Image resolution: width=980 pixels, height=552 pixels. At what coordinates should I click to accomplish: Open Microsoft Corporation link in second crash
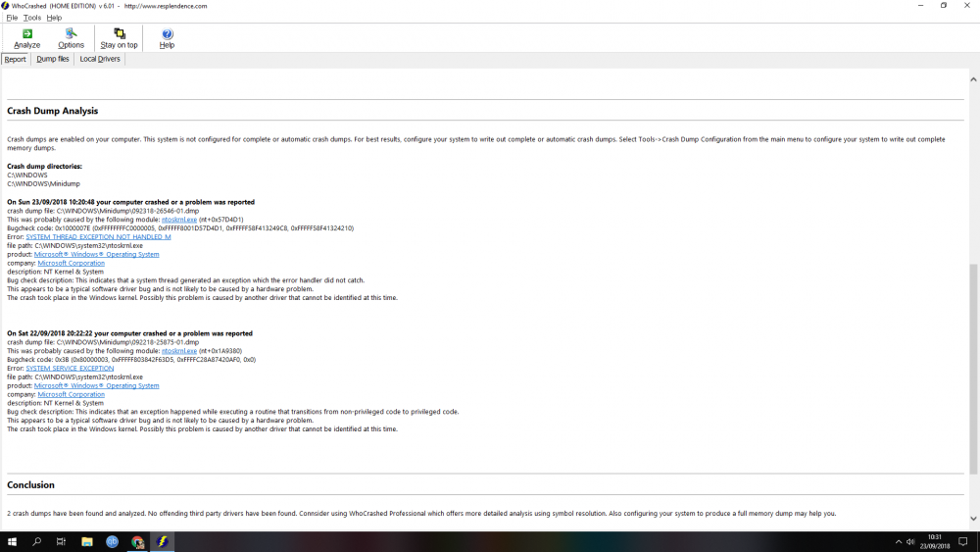tap(71, 394)
